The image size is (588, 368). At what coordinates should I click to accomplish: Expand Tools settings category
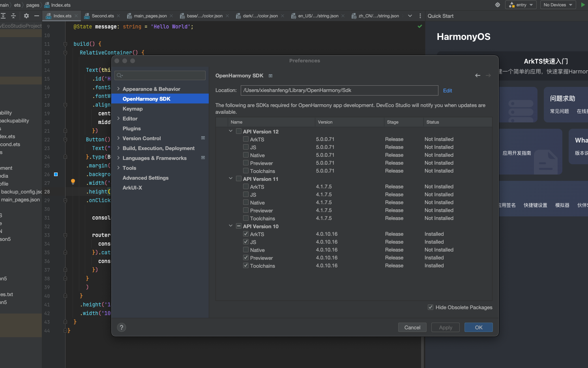pos(118,168)
